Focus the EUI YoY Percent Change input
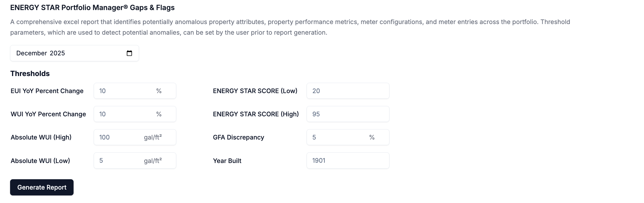 coord(126,91)
